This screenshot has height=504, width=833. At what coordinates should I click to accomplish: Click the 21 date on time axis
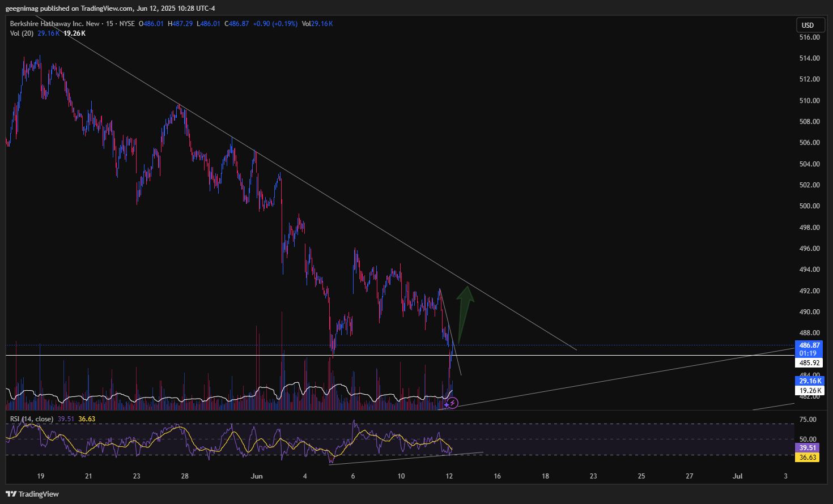coord(88,476)
